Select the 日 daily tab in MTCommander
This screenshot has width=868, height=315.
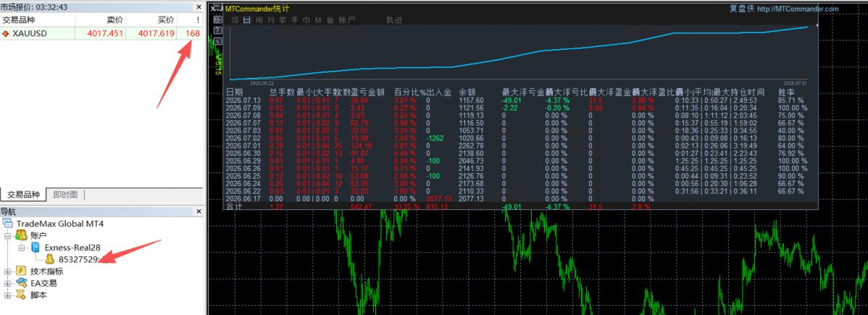click(x=247, y=20)
